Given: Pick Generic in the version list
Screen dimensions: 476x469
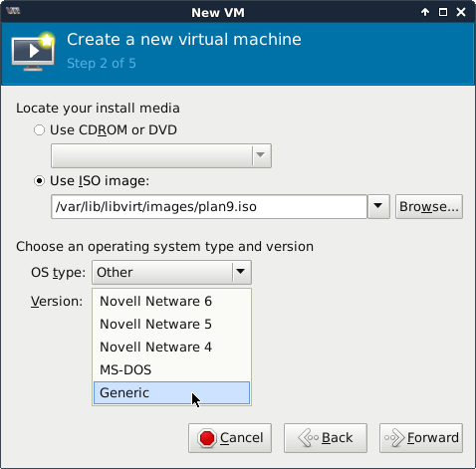Looking at the screenshot, I should point(171,393).
